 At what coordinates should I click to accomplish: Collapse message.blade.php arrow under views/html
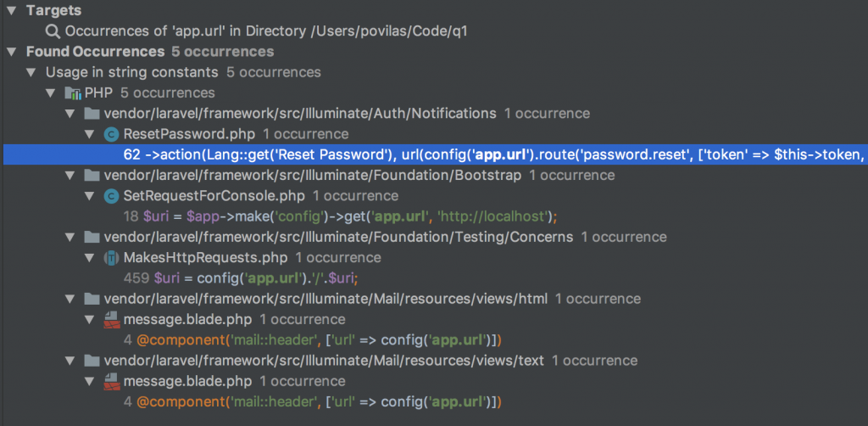point(90,320)
